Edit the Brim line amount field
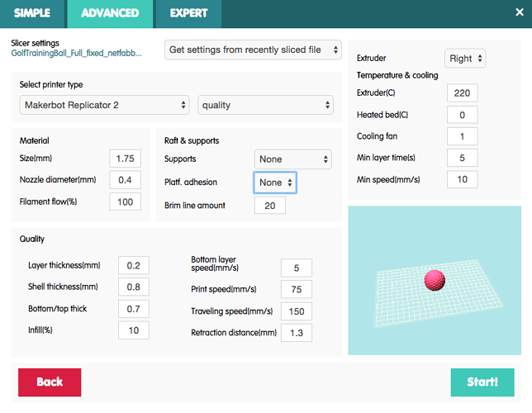This screenshot has width=532, height=413. [270, 206]
